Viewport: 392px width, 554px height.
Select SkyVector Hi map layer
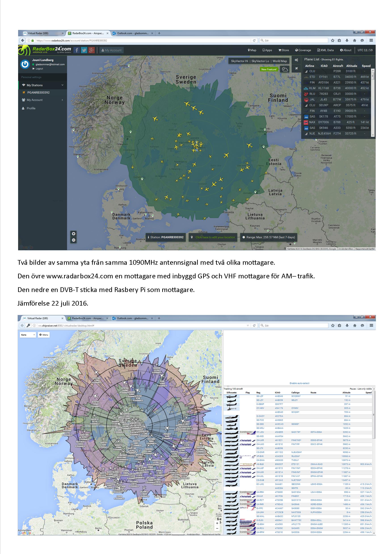[239, 61]
